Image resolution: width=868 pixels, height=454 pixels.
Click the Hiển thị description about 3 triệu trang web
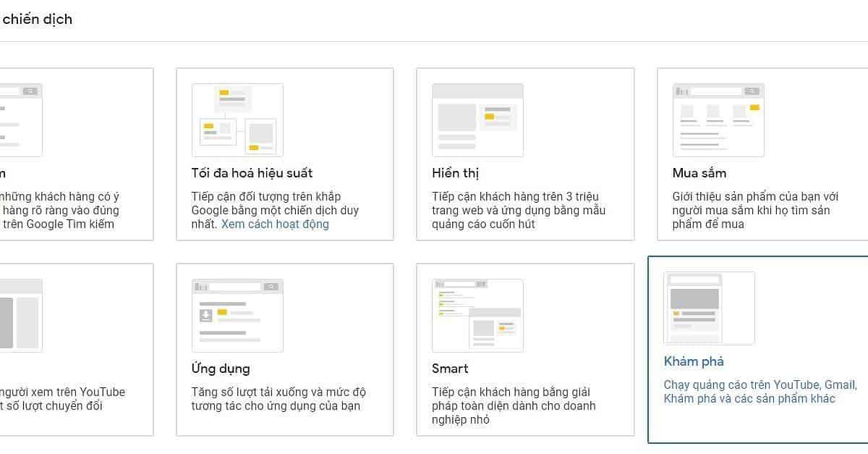click(x=519, y=210)
